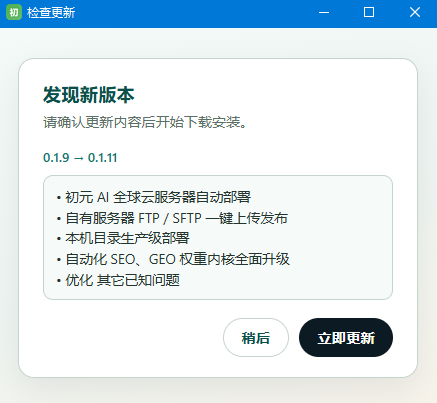
Task: Choose 稍后 to postpone the update
Action: point(256,337)
